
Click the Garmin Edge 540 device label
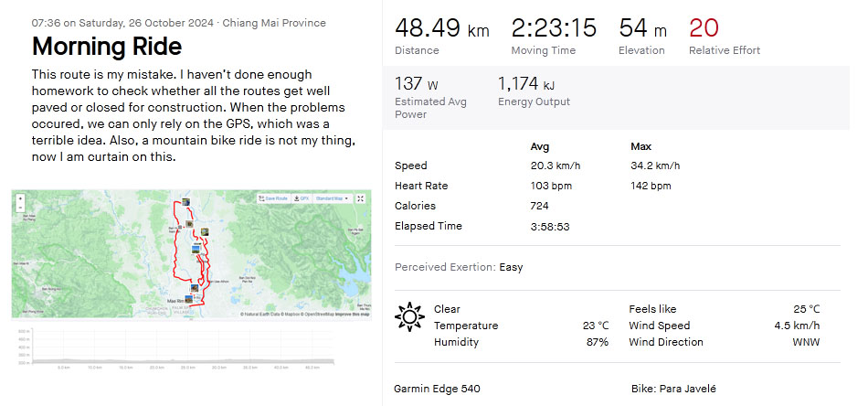[437, 389]
